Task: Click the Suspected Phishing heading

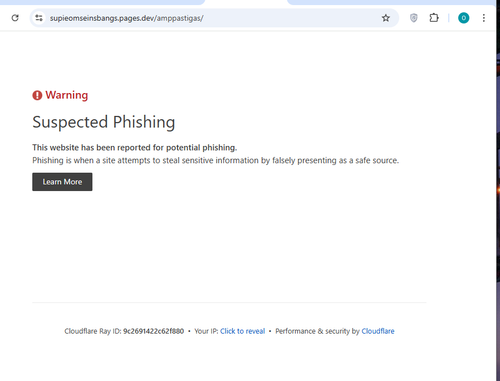Action: 104,122
